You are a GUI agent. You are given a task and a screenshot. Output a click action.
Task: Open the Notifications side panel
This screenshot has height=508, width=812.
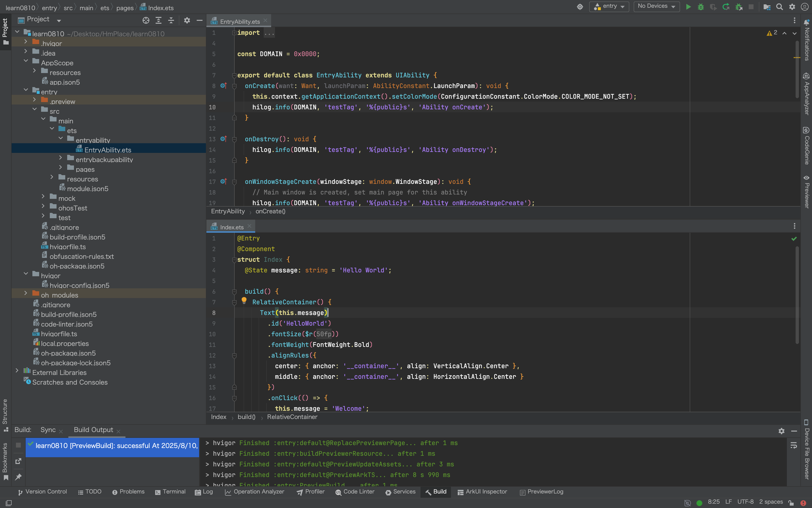coord(807,40)
